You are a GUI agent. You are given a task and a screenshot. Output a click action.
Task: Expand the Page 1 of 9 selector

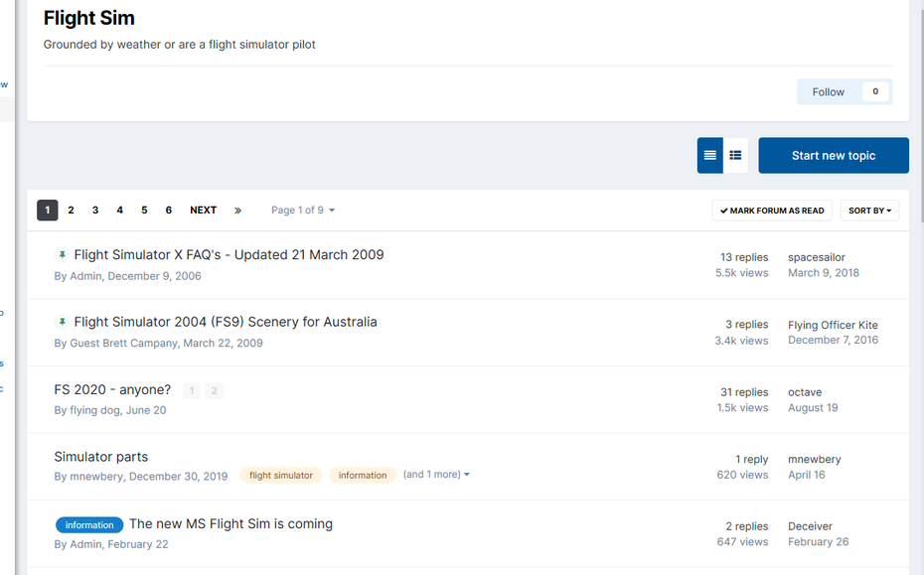303,211
